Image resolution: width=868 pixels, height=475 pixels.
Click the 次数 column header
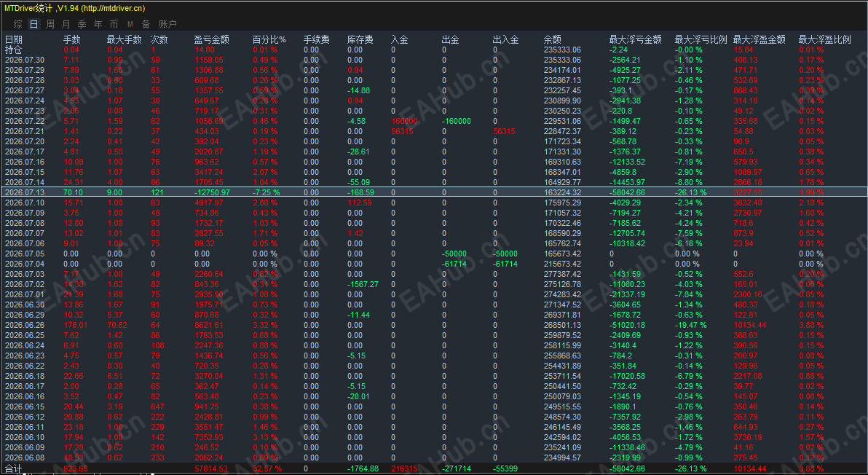tap(159, 39)
